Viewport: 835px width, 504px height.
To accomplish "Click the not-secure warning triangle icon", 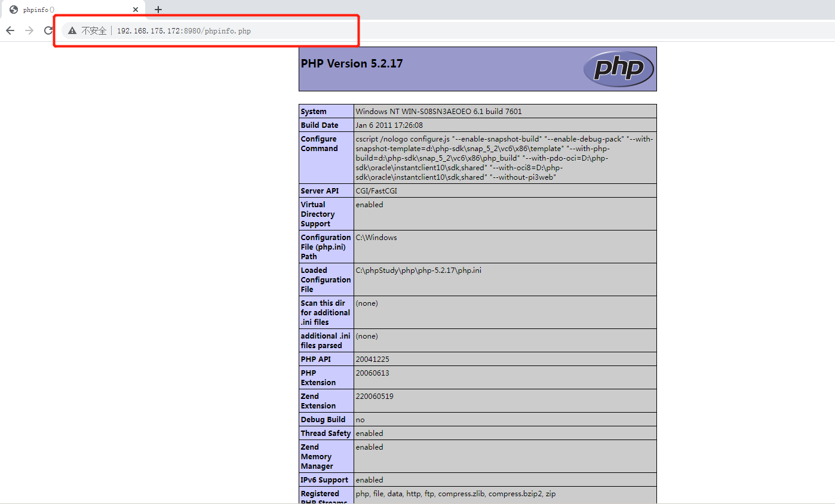I will click(x=72, y=30).
